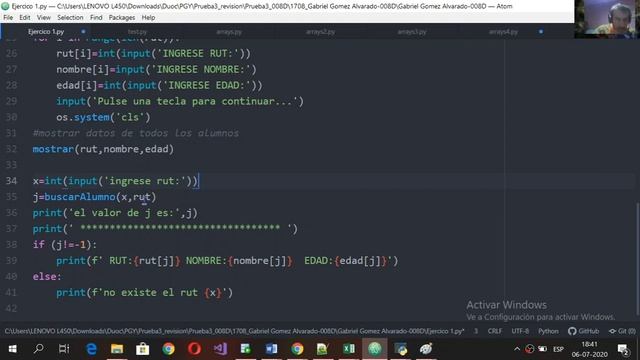The image size is (640, 360).
Task: Open the View menu
Action: 44,18
